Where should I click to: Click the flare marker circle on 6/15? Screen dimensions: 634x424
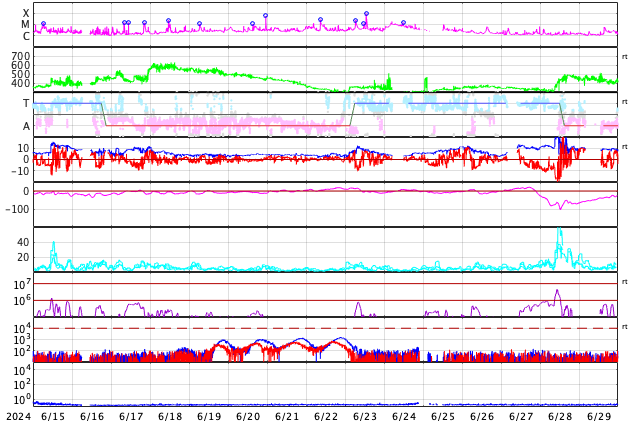(x=44, y=24)
